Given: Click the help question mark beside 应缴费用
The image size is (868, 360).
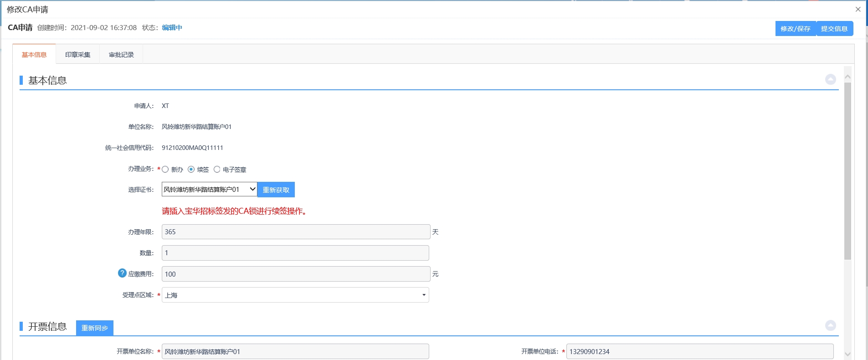Looking at the screenshot, I should (x=122, y=273).
